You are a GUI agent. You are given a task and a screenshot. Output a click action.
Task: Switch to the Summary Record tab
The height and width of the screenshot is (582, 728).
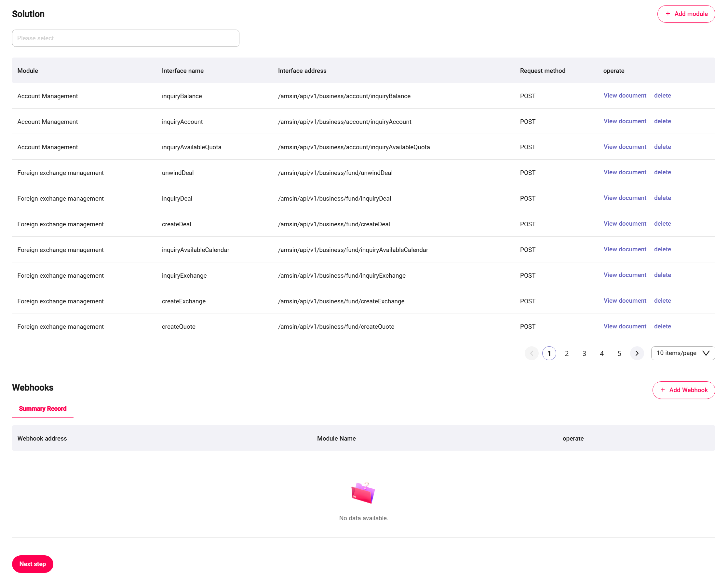[43, 408]
